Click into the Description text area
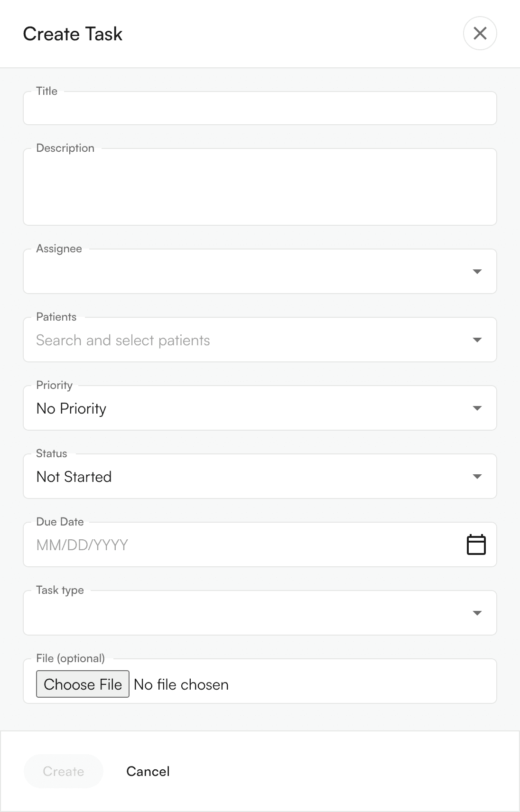The height and width of the screenshot is (812, 520). tap(260, 187)
